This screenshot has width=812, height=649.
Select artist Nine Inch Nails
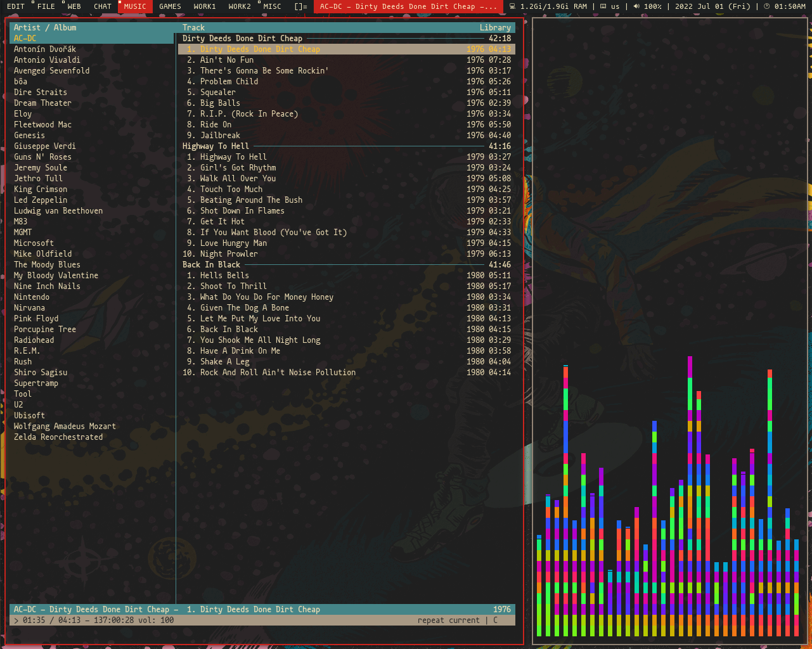[x=92, y=286]
